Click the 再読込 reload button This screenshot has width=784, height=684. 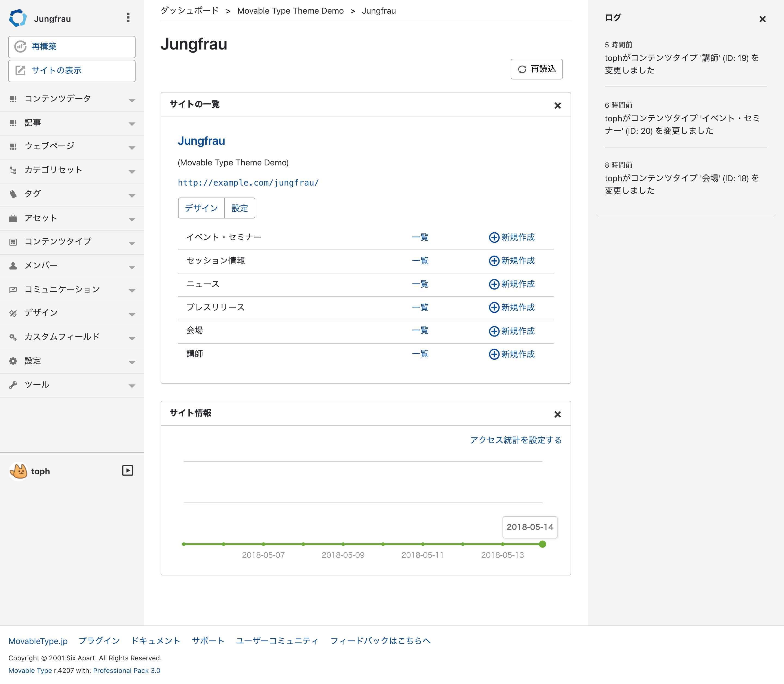click(536, 69)
